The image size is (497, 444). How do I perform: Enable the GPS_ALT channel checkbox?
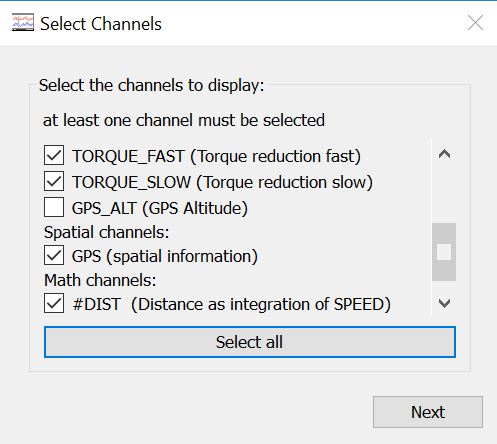pyautogui.click(x=54, y=207)
